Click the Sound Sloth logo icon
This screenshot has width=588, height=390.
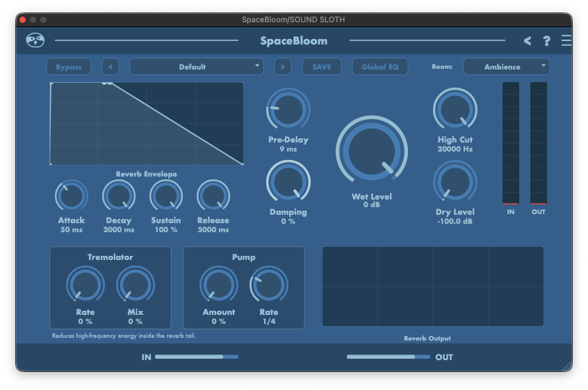35,40
